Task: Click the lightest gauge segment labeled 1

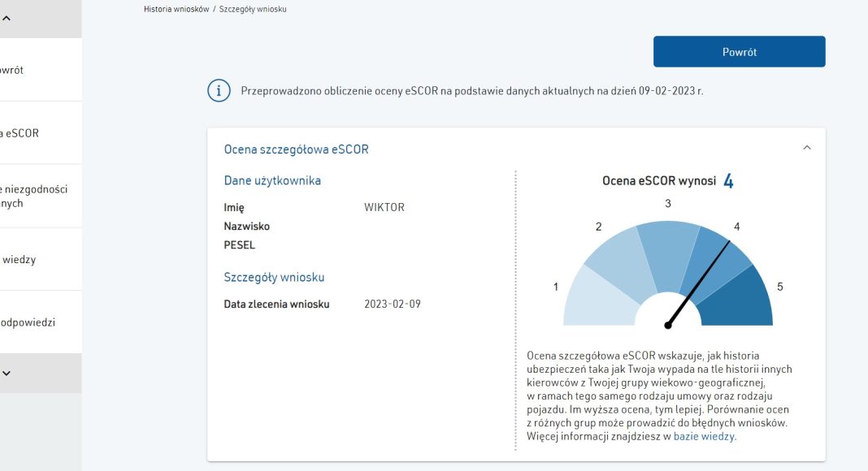Action: click(x=595, y=300)
